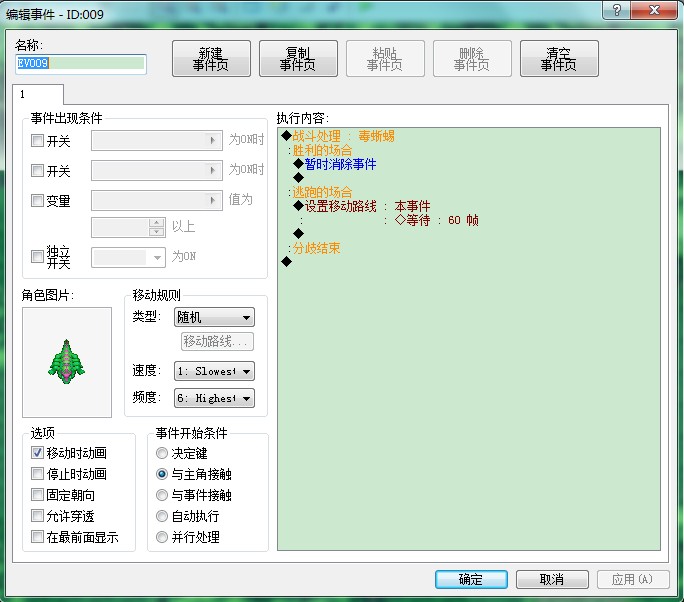Viewport: 684px width, 602px height.
Task: Click the 清空事件页 button
Action: pyautogui.click(x=559, y=59)
